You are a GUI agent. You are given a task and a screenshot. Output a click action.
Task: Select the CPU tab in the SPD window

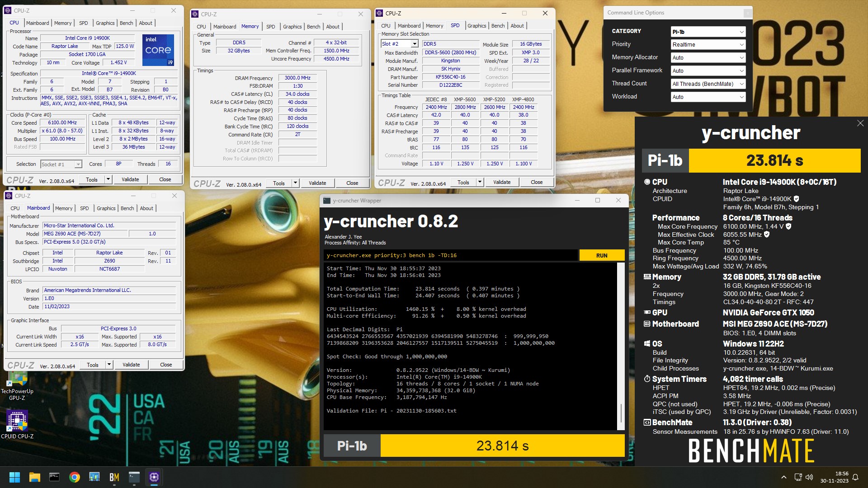pyautogui.click(x=386, y=26)
